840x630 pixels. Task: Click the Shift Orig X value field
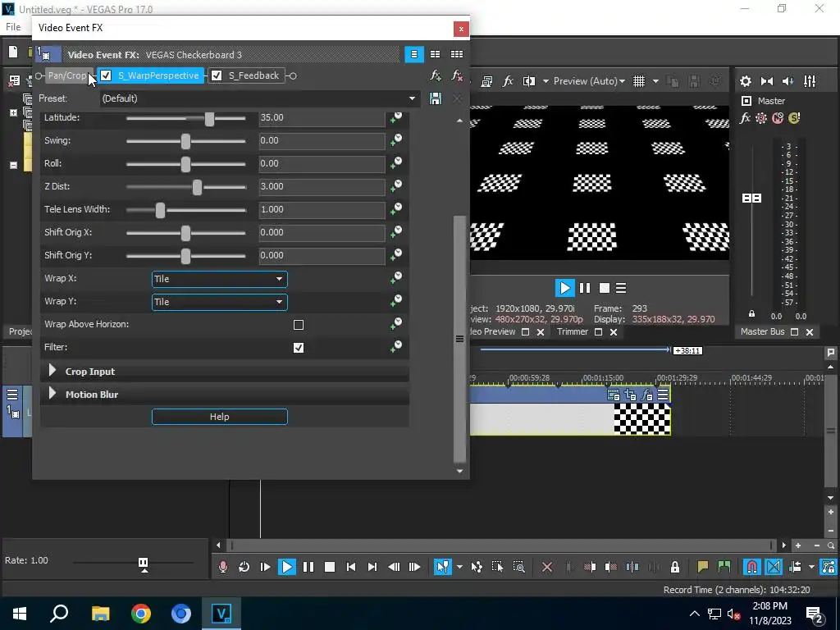click(322, 232)
